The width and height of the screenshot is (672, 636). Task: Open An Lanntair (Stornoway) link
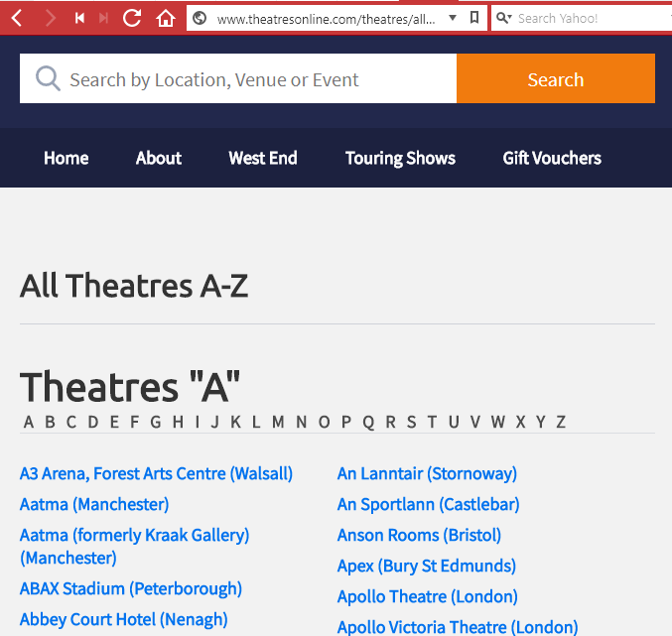pos(427,473)
